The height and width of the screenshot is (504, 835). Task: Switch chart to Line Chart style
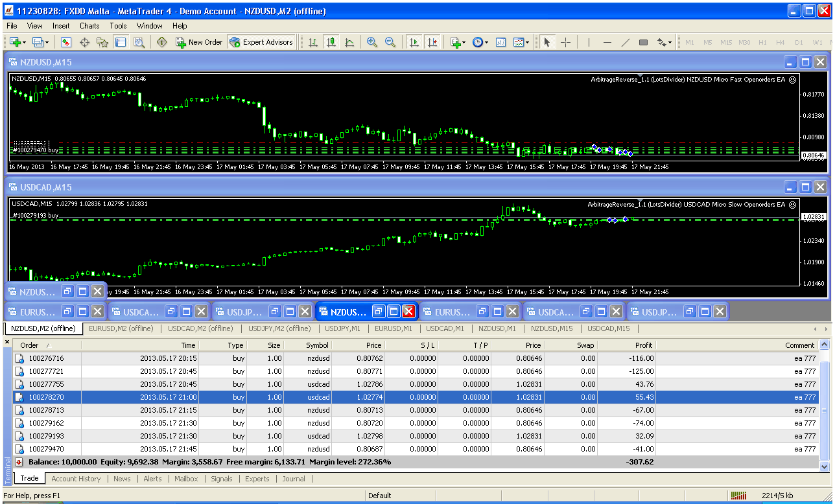[349, 42]
